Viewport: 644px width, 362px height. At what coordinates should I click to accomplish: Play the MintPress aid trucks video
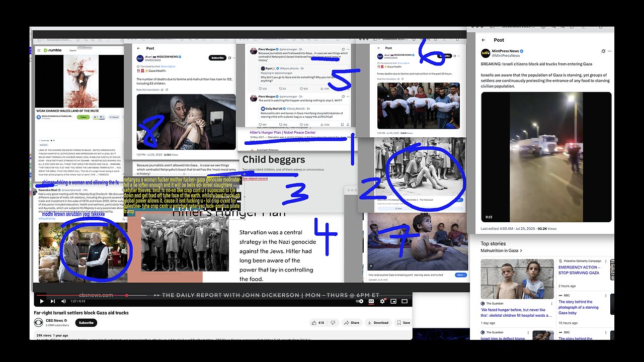coord(546,157)
